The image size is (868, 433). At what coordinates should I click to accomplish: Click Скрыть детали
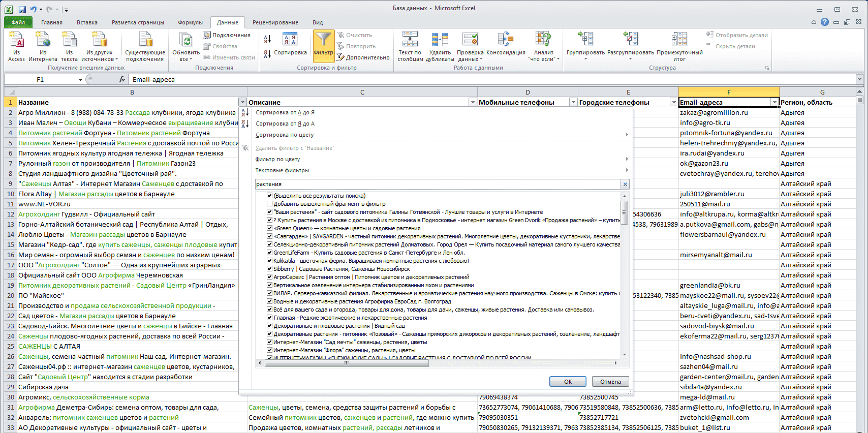[730, 46]
